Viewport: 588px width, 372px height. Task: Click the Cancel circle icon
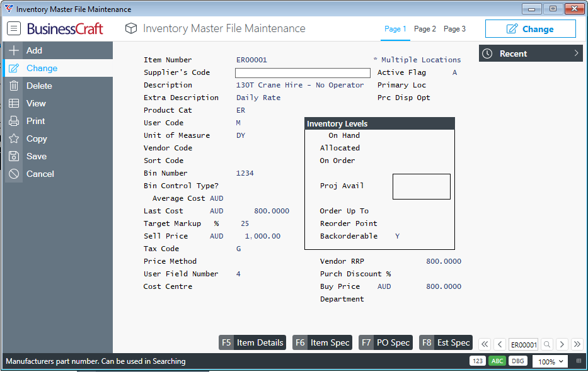click(x=14, y=174)
